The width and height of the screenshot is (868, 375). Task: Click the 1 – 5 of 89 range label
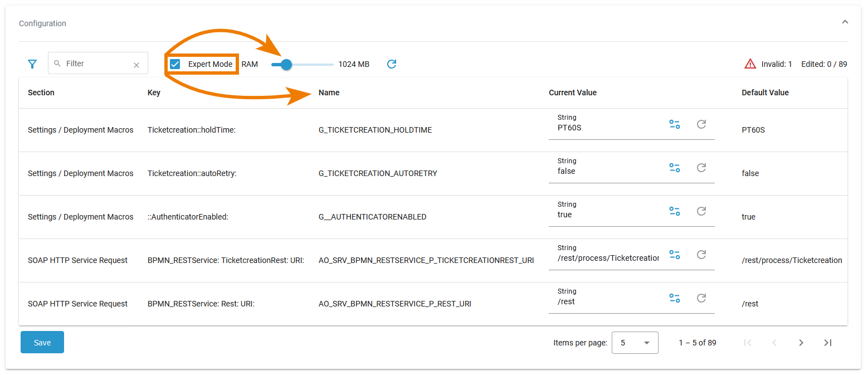[x=698, y=343]
